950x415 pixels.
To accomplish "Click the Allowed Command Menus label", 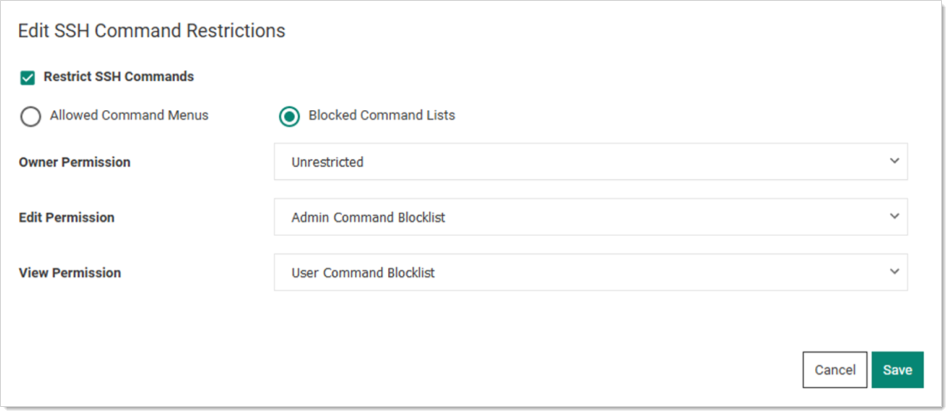I will coord(129,115).
